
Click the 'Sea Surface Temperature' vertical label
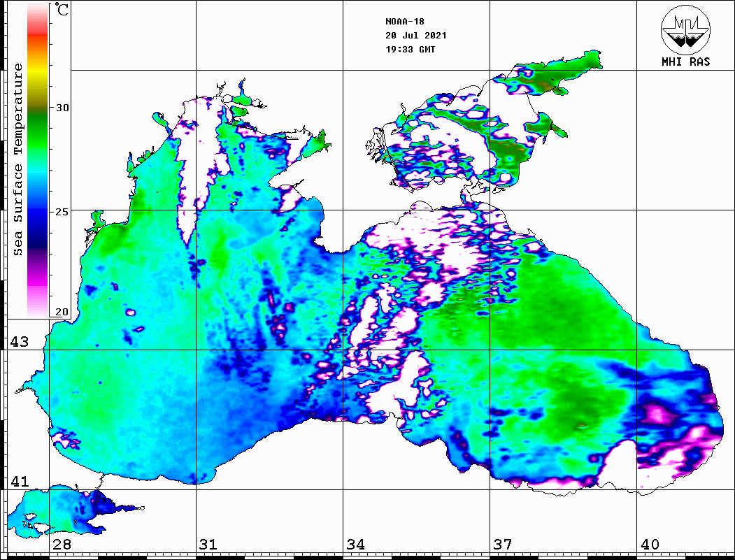[17, 159]
